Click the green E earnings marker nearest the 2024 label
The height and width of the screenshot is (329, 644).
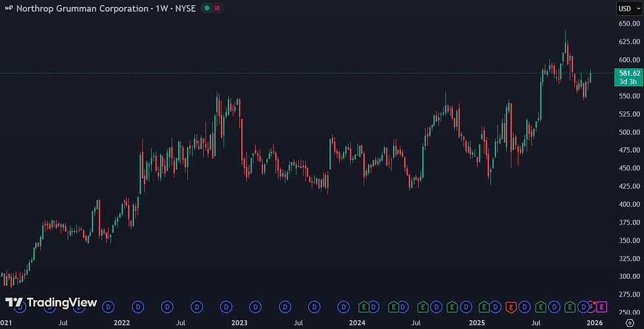[x=364, y=307]
